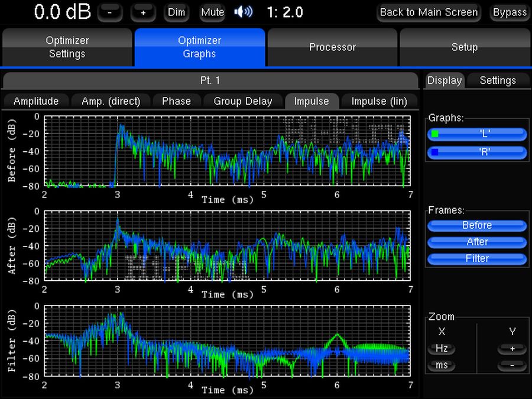Select the Group Delay graph tab
This screenshot has width=532, height=399.
(x=243, y=101)
